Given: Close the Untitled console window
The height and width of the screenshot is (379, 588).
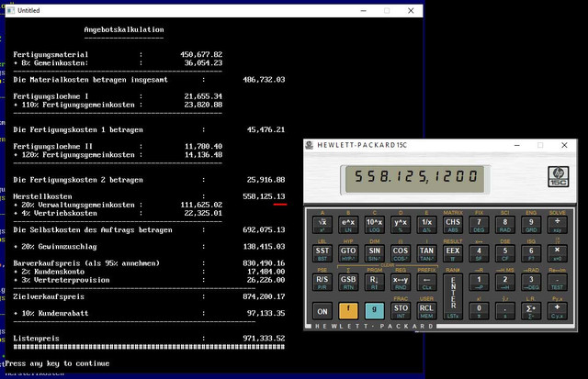Looking at the screenshot, I should tap(411, 10).
